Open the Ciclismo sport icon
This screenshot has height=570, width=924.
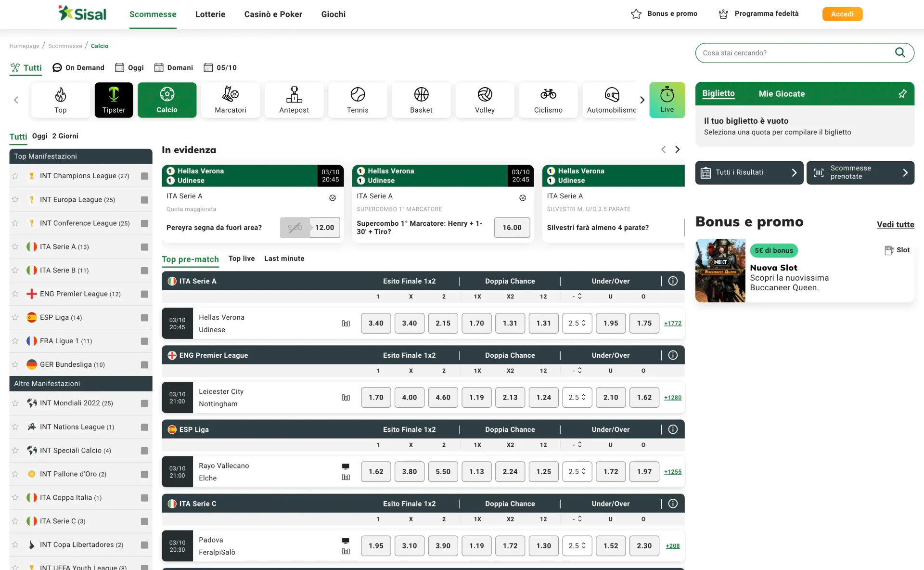pos(548,100)
